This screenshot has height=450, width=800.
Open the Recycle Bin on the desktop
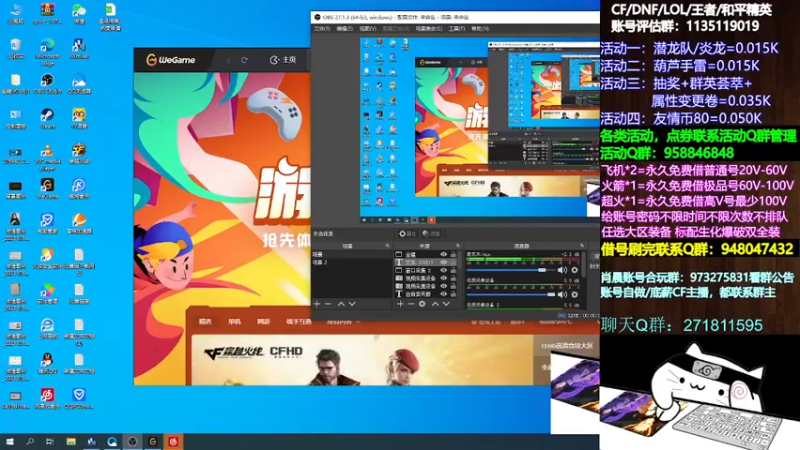(x=15, y=48)
